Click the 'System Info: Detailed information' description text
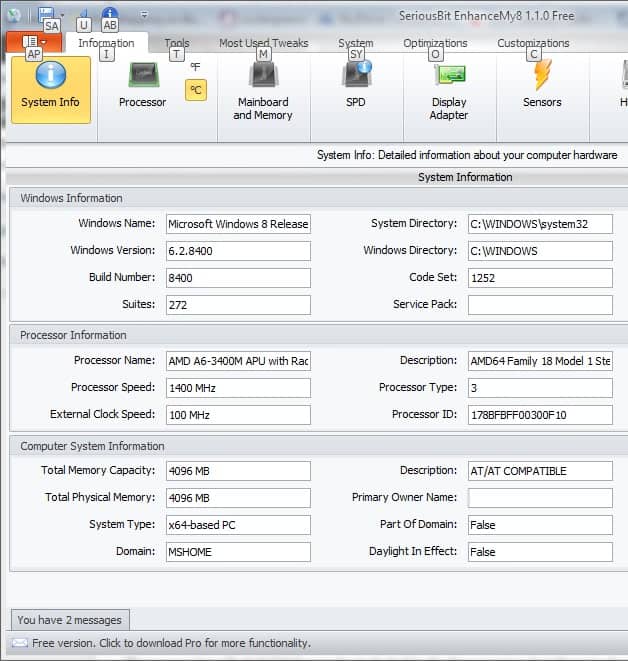The image size is (628, 661). pyautogui.click(x=467, y=155)
